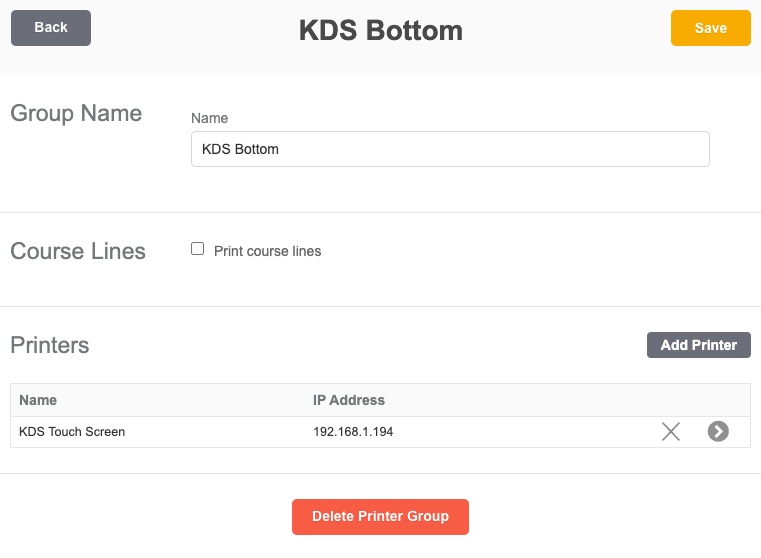761x558 pixels.
Task: Click the Print course lines label text
Action: [x=268, y=251]
